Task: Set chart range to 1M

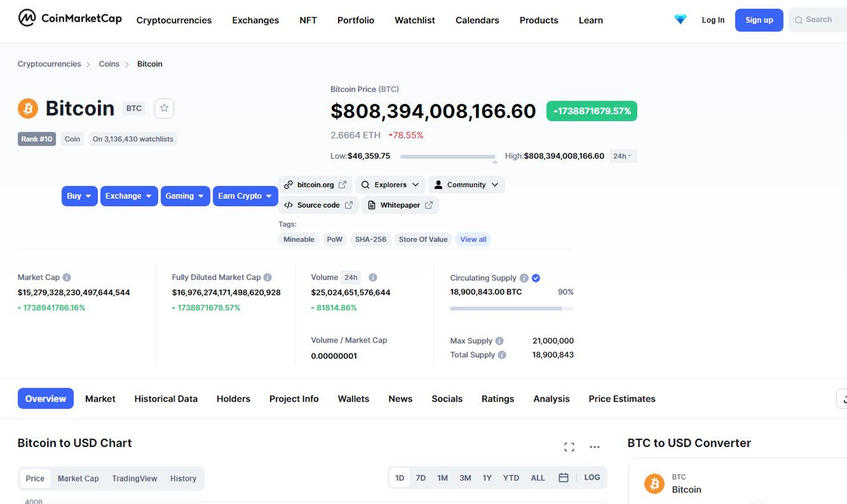Action: [x=443, y=478]
